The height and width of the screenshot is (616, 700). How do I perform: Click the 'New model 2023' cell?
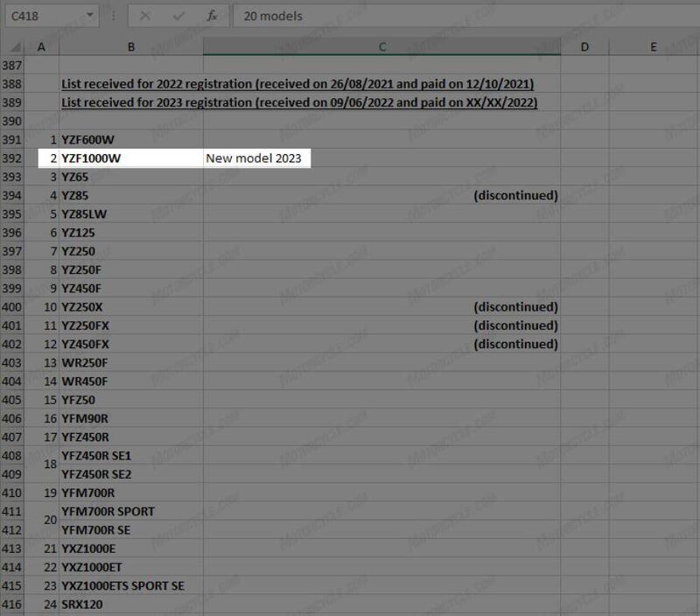click(x=254, y=158)
